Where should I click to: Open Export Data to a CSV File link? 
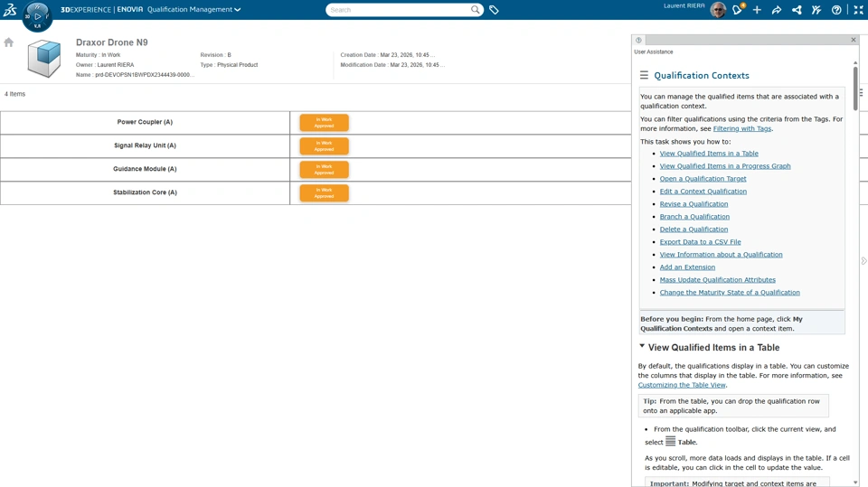700,242
